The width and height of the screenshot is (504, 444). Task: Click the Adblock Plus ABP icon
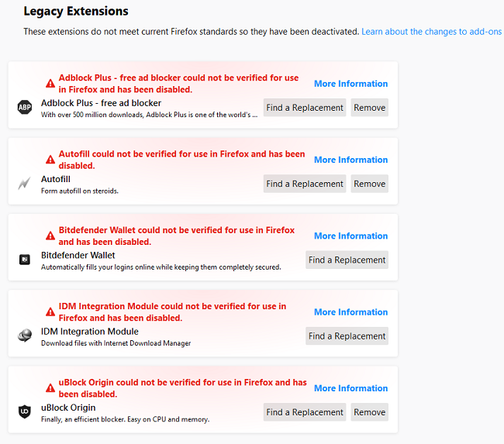(x=24, y=108)
